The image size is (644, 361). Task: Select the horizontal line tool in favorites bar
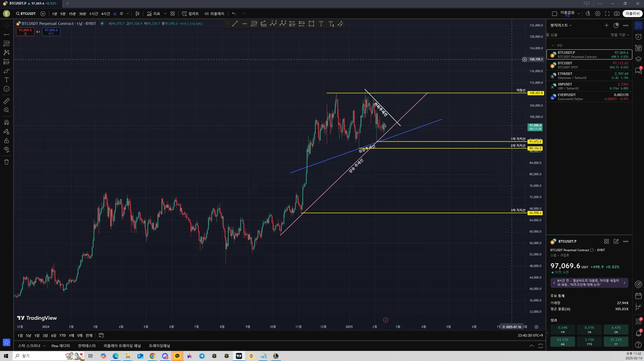tap(245, 24)
